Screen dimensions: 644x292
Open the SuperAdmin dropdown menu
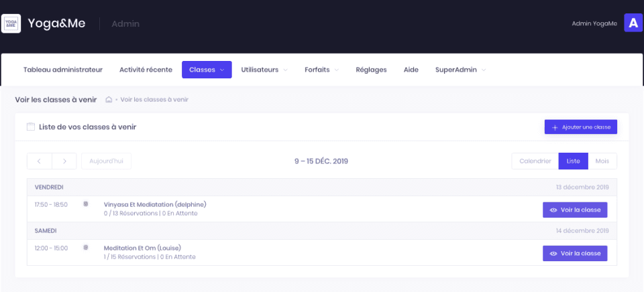click(460, 70)
